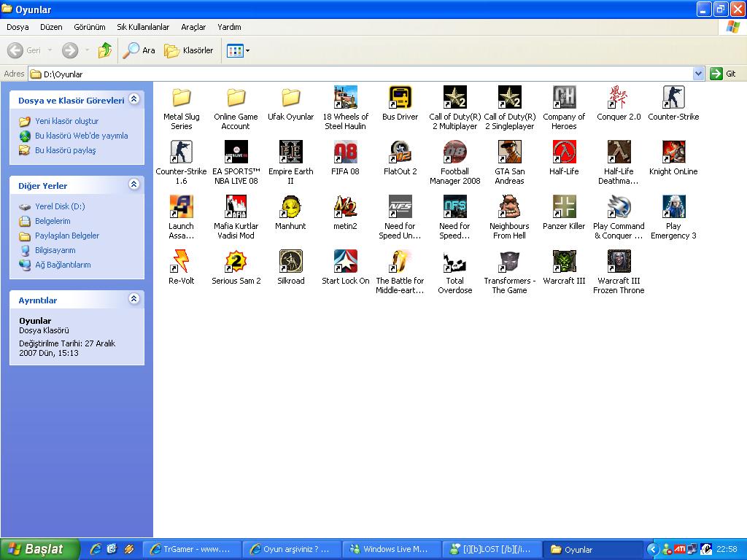Open Ağ Bağlantılarım link
Screen dimensions: 747x560
click(x=63, y=265)
